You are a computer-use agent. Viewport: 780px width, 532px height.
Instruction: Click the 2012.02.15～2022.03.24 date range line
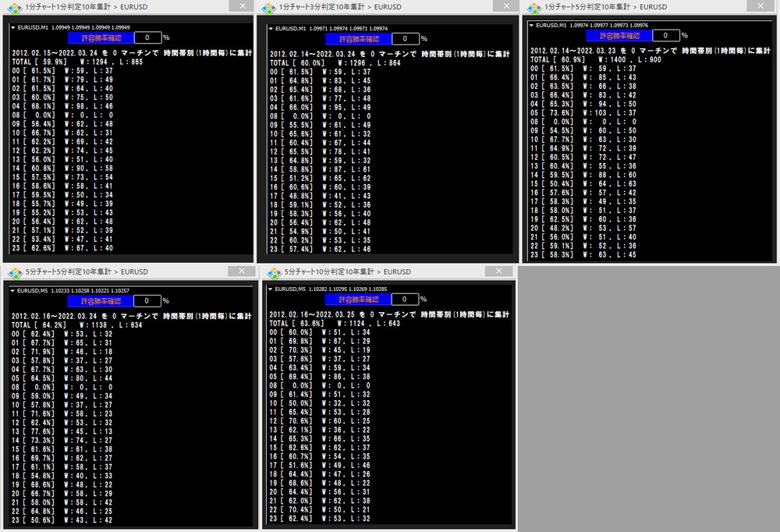point(131,53)
